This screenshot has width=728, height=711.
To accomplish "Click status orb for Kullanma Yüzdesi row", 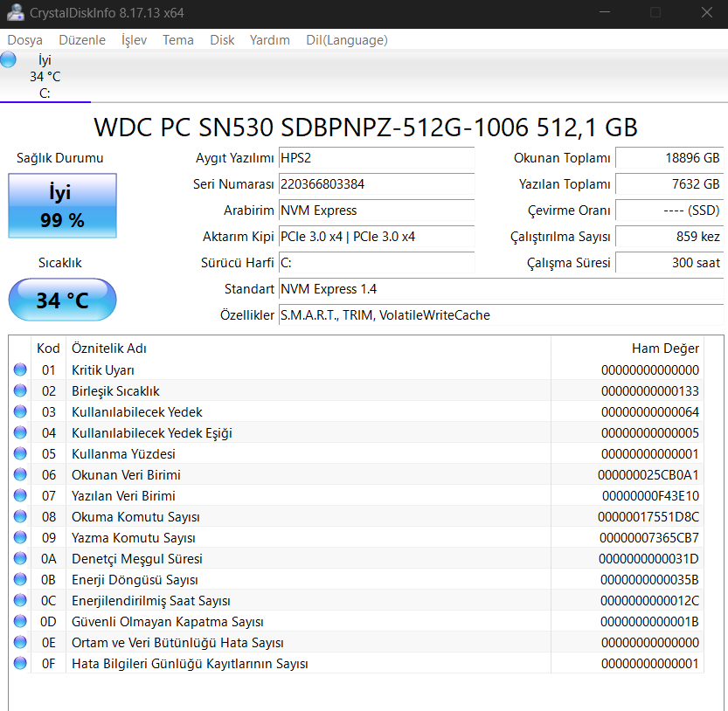I will (x=20, y=453).
